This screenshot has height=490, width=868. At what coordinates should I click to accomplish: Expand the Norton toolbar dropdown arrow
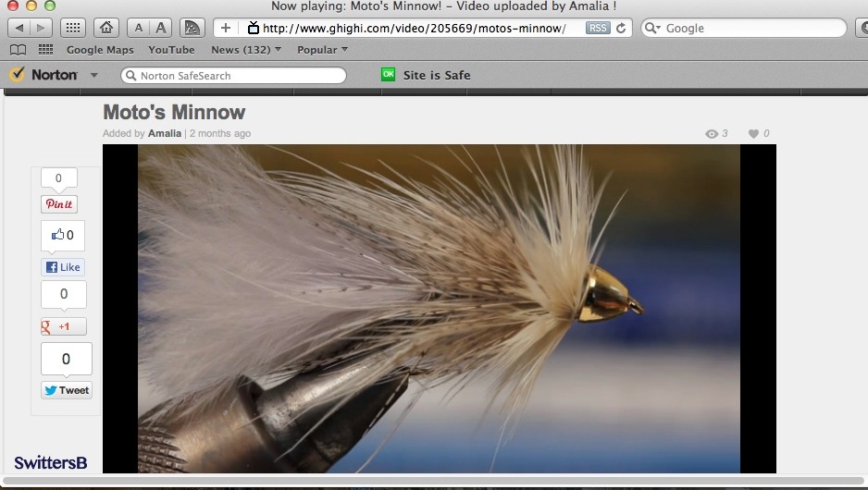tap(94, 76)
